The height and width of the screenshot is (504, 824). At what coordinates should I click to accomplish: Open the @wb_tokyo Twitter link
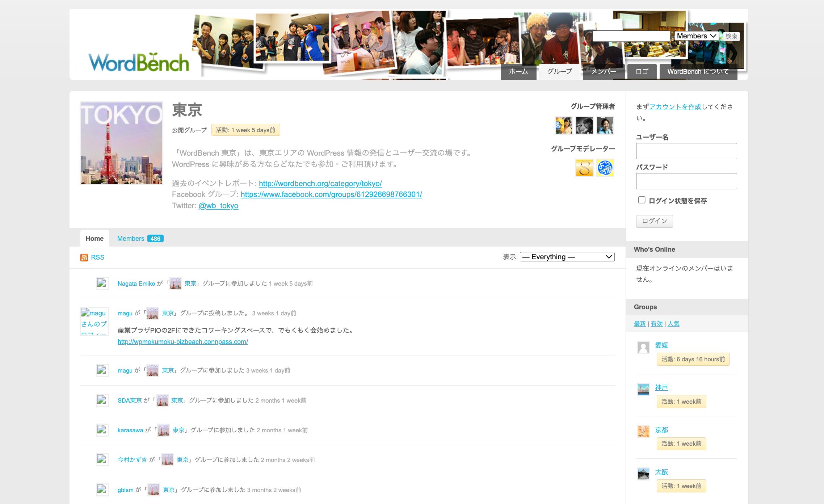point(218,206)
